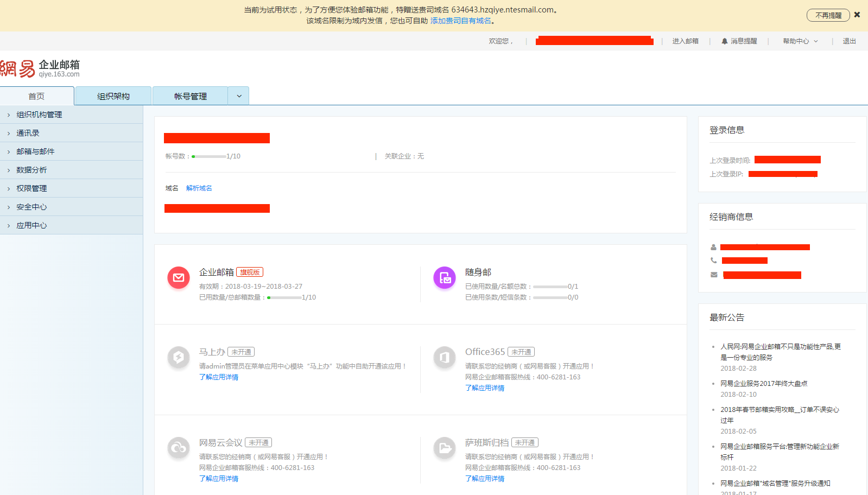Click 退出 to log out
This screenshot has width=868, height=495.
(850, 41)
